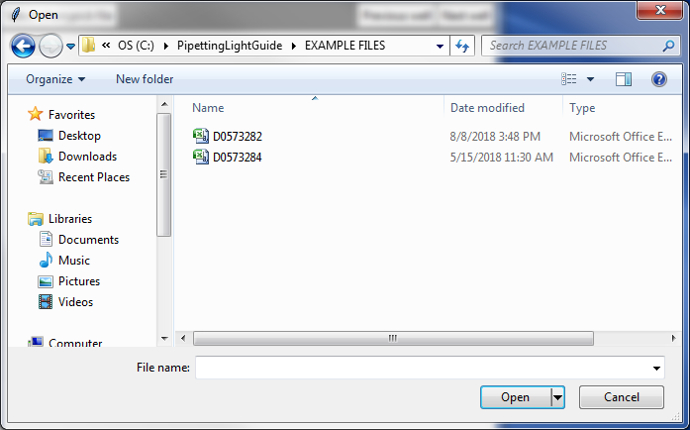Click the Cancel button
690x430 pixels.
[x=621, y=397]
